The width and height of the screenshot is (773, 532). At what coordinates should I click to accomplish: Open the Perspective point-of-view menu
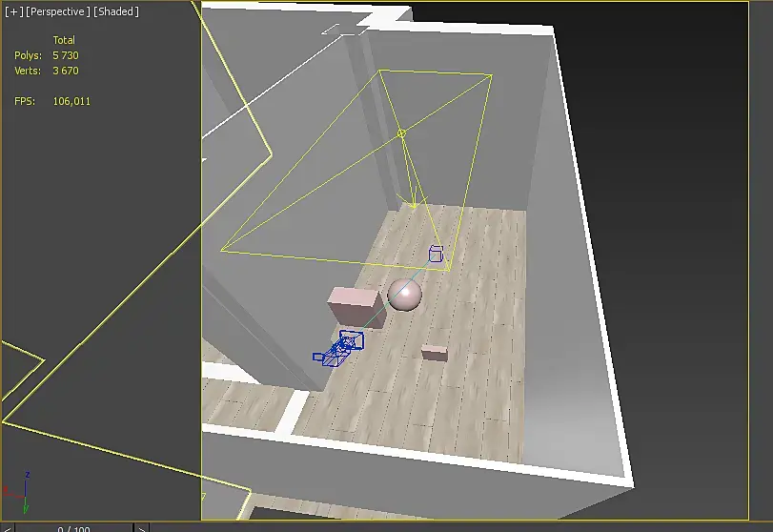(x=58, y=11)
